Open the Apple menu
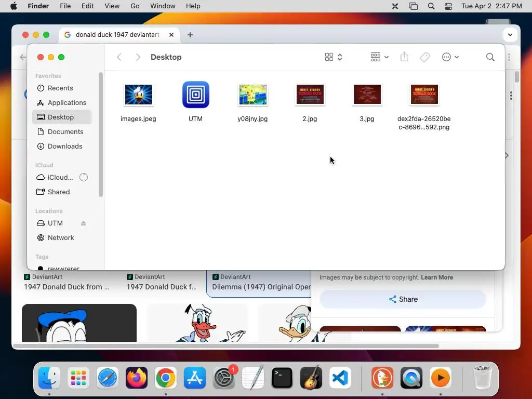The image size is (532, 399). (x=14, y=6)
